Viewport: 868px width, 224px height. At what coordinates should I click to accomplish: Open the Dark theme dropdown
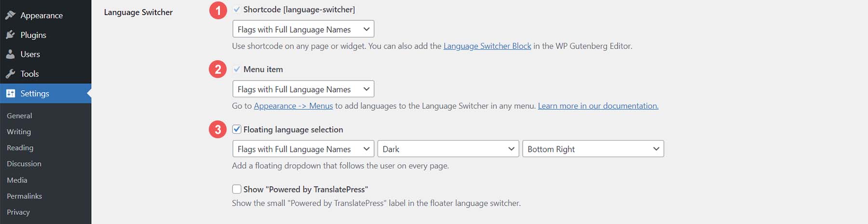point(448,149)
